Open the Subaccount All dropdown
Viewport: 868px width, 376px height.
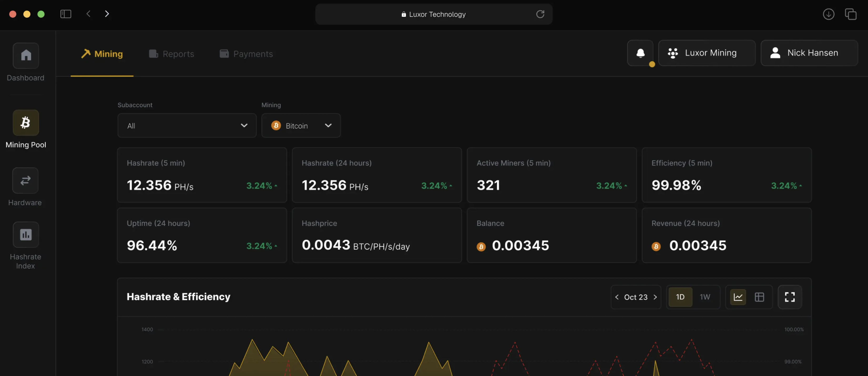[187, 126]
